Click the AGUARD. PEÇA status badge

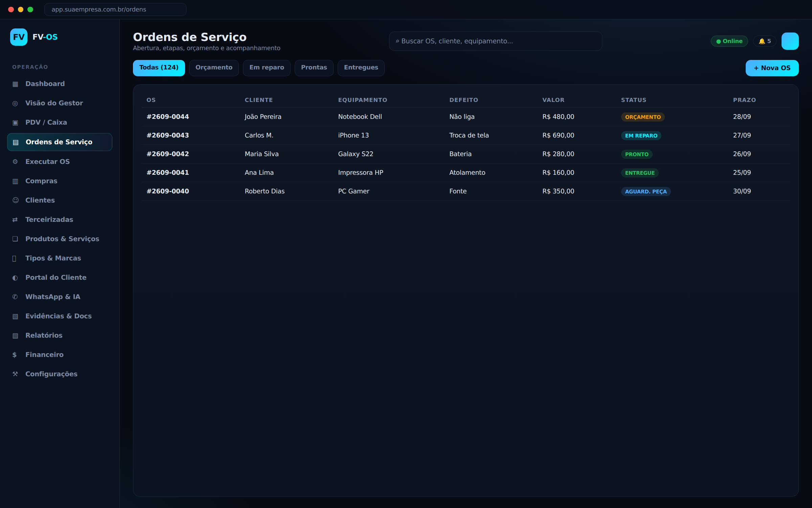tap(646, 191)
